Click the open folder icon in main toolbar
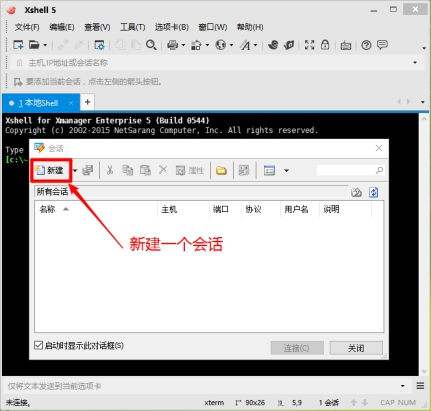The image size is (431, 411). coord(34,45)
